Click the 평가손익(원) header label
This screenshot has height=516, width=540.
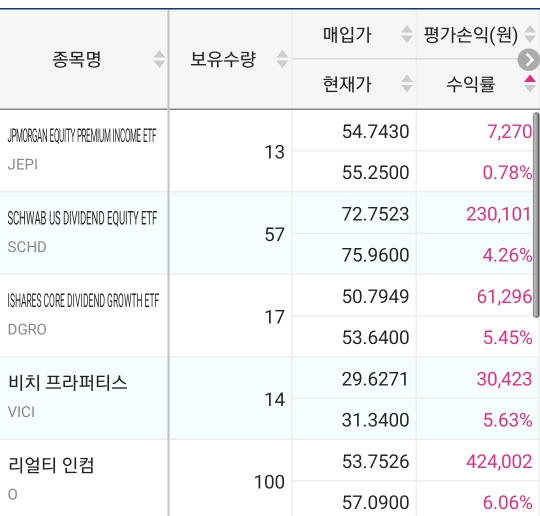(x=470, y=34)
